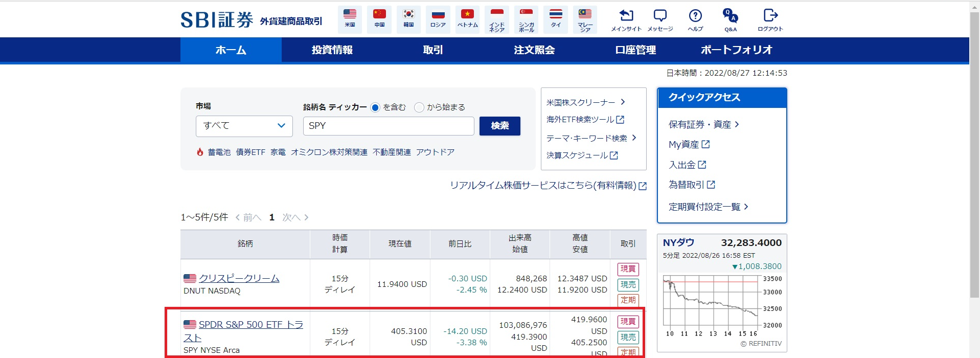980x358 pixels.
Task: Click 現買 button for SPDR S&P 500 ETF
Action: point(628,322)
